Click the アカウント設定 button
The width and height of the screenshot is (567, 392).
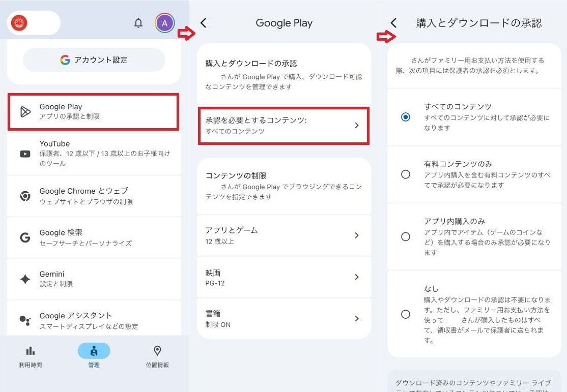(x=93, y=60)
